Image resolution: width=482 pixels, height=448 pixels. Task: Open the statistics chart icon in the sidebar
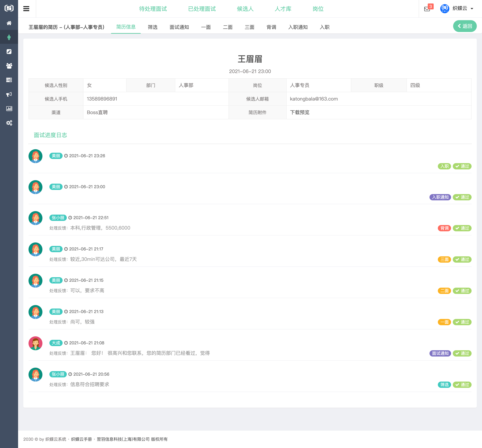(x=9, y=109)
